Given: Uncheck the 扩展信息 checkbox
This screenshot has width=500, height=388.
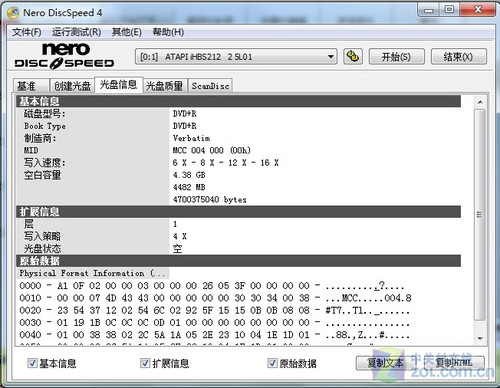Looking at the screenshot, I should [145, 363].
